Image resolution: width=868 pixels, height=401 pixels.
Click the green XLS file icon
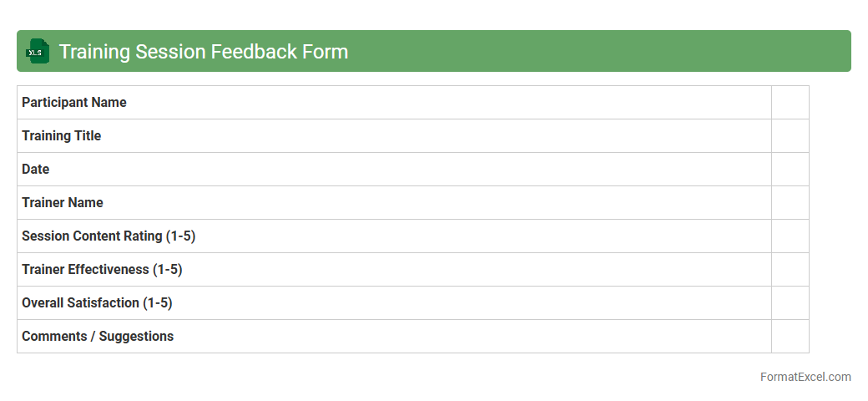38,51
